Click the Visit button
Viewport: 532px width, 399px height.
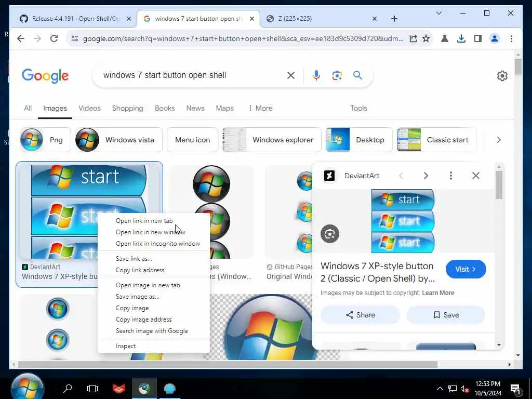point(466,269)
